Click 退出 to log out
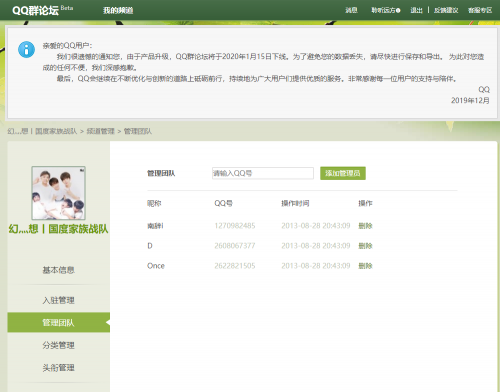 tap(416, 10)
